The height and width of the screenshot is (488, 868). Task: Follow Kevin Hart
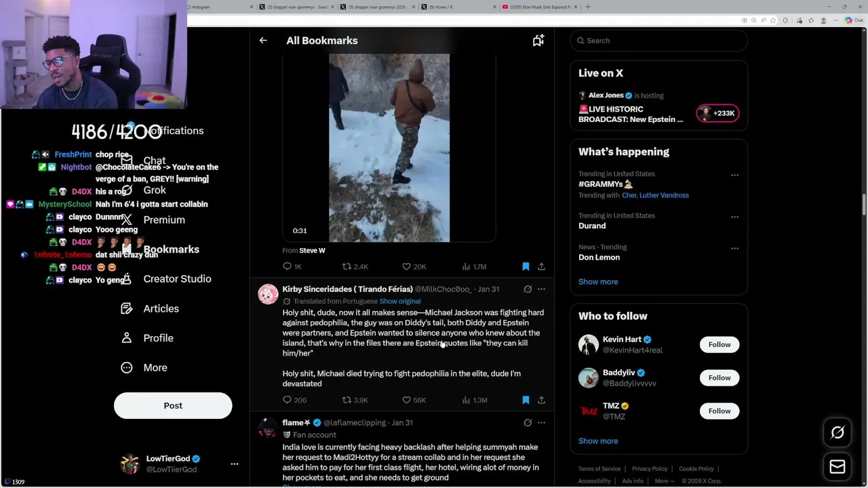click(719, 345)
